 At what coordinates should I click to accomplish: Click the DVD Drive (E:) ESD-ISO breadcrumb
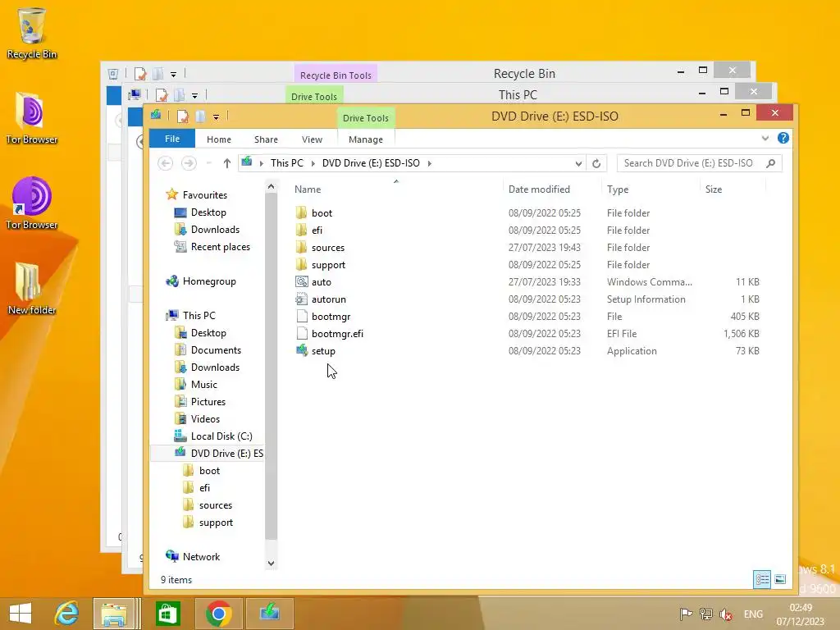click(x=371, y=163)
